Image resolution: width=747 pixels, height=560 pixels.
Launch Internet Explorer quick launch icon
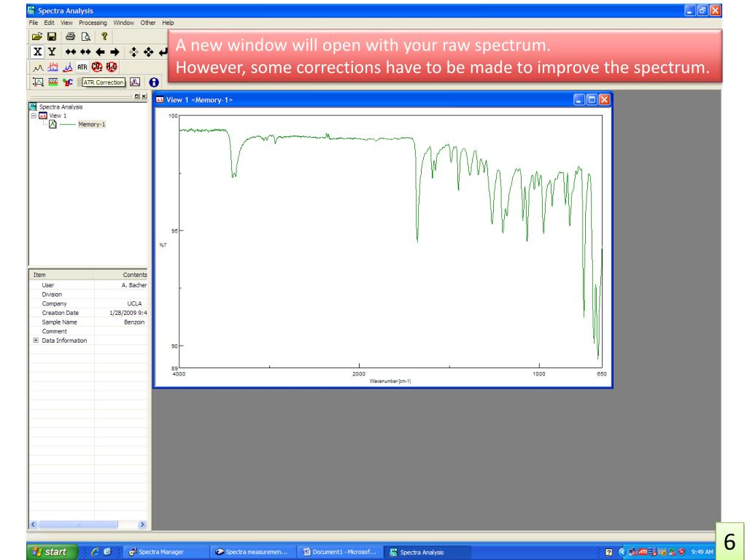[x=96, y=551]
